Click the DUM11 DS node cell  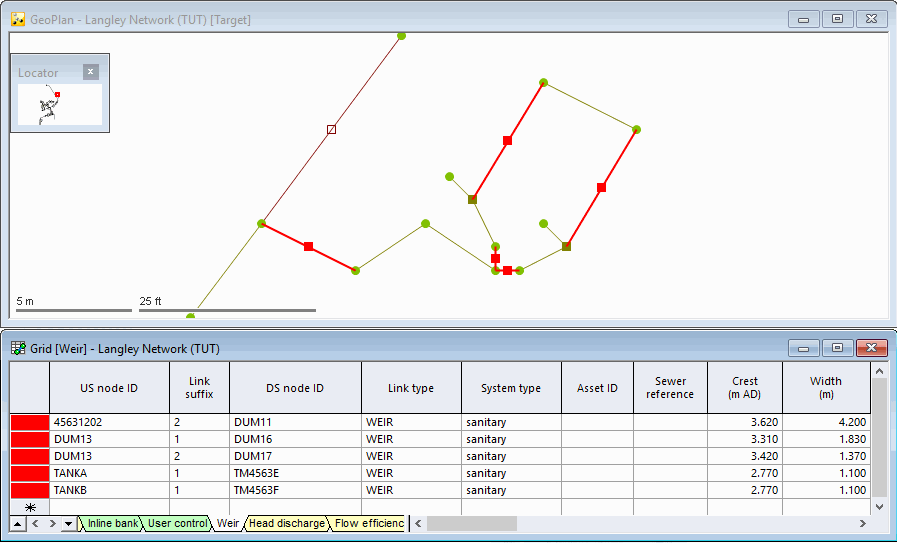(x=295, y=422)
